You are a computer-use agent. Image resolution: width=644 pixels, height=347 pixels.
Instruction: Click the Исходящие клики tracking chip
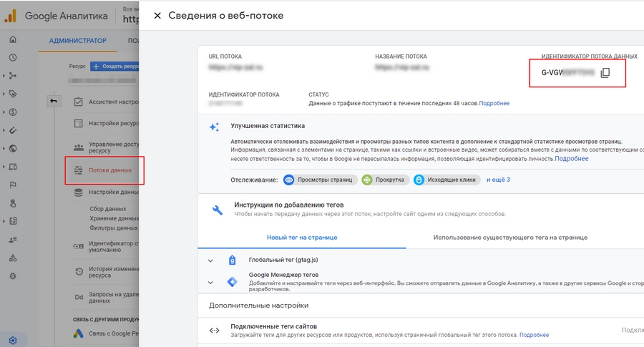[x=447, y=180]
